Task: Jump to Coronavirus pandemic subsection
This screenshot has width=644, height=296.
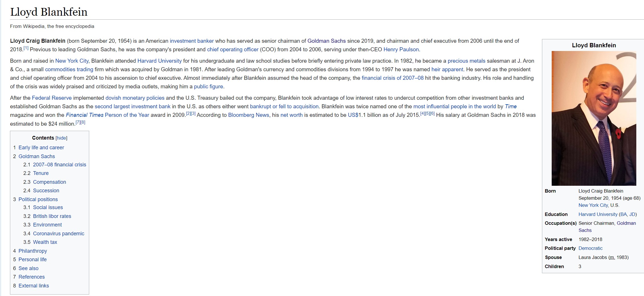Action: coord(59,234)
